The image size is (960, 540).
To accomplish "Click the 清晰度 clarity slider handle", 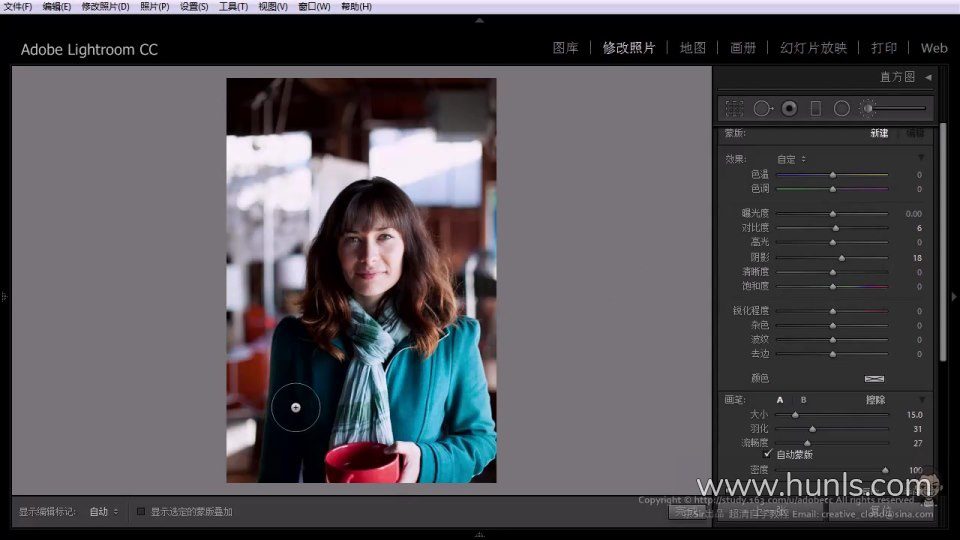I will point(833,272).
